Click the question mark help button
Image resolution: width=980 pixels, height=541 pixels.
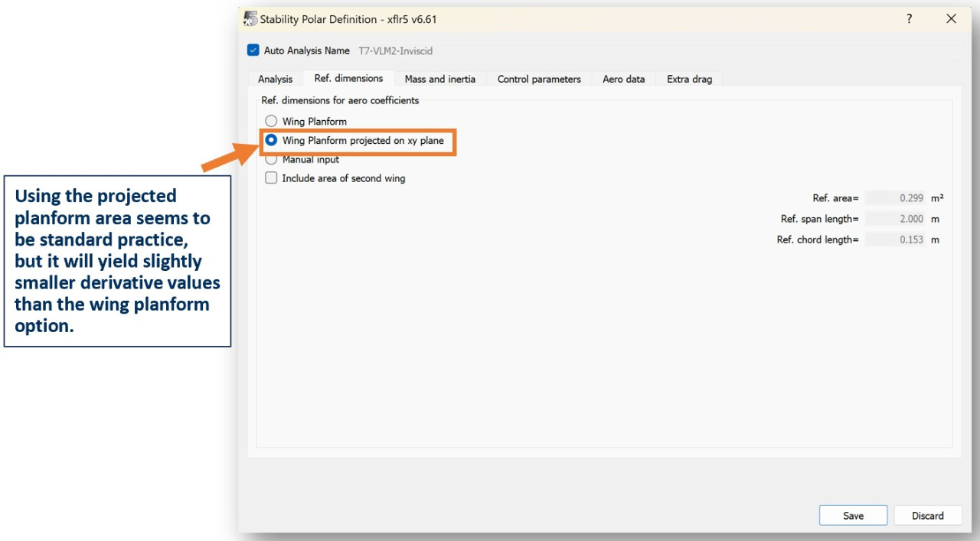910,19
